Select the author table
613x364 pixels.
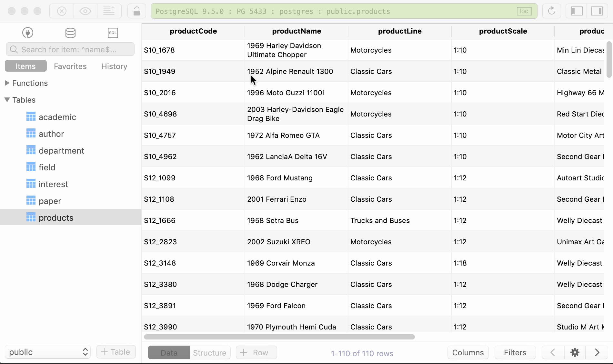point(71,134)
